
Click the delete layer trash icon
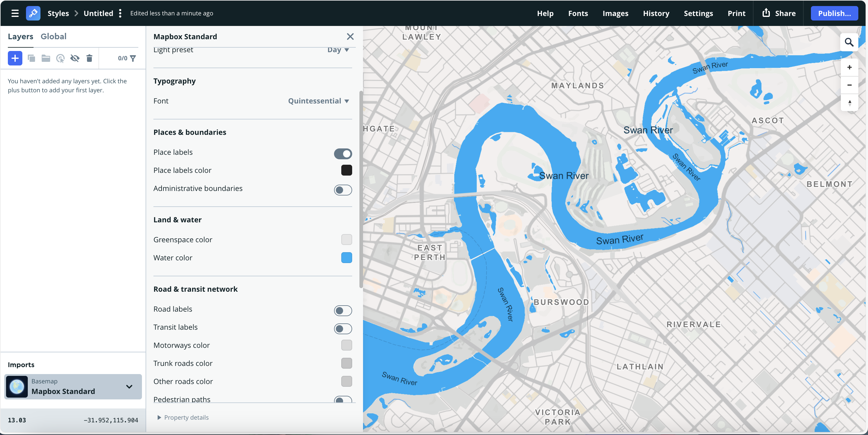point(89,58)
